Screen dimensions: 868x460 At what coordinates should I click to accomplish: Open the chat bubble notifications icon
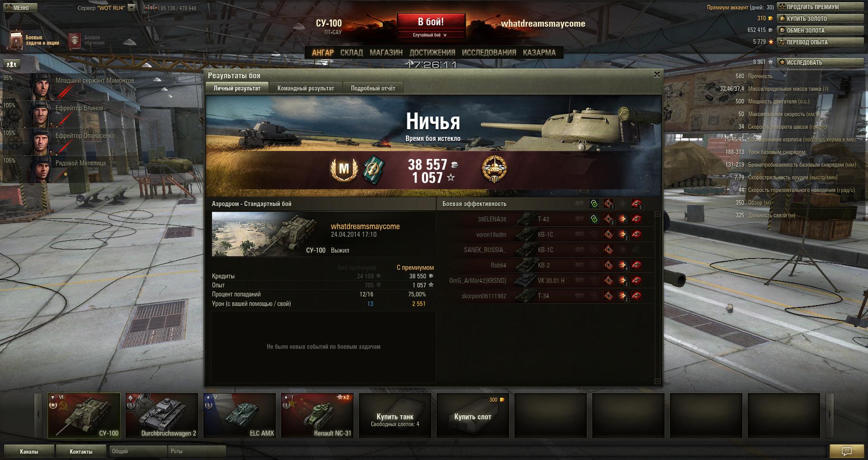pos(846,451)
